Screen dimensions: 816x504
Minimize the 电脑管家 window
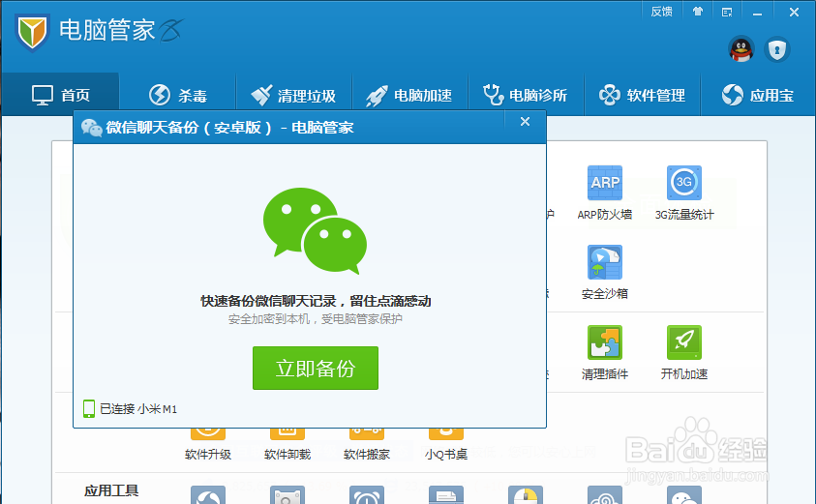coord(757,13)
